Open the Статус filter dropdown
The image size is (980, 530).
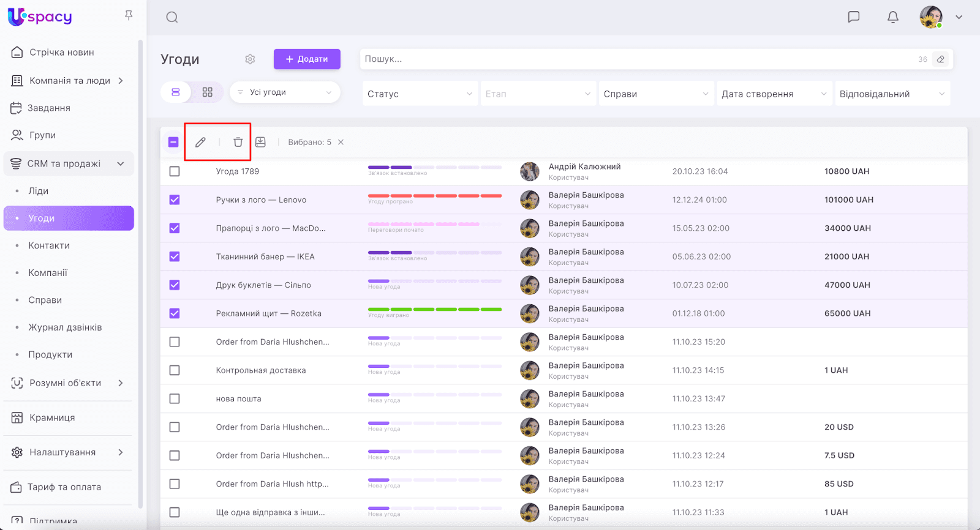[x=420, y=94]
